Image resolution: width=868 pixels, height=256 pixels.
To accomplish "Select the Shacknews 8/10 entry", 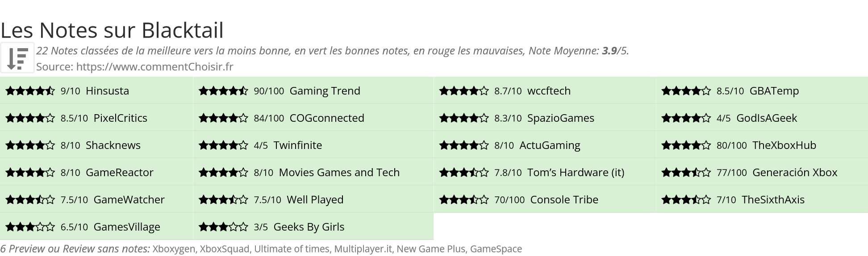I will pos(113,145).
